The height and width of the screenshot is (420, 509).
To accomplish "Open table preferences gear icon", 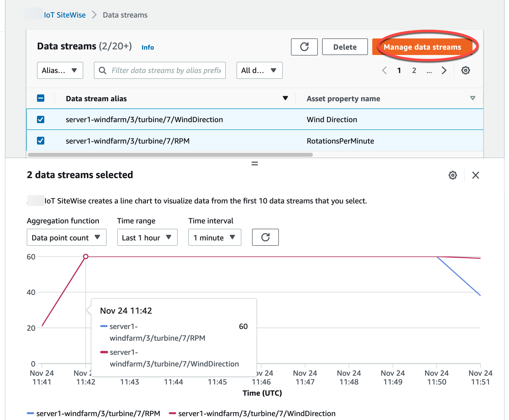I will point(465,71).
